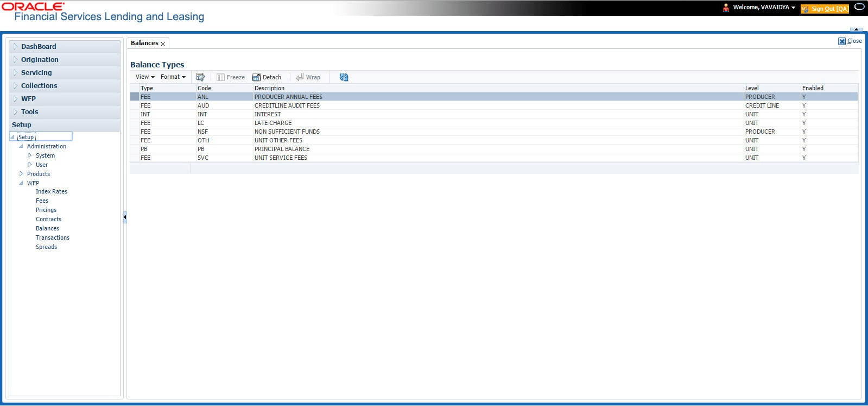This screenshot has width=868, height=406.
Task: Open the View menu
Action: click(145, 77)
